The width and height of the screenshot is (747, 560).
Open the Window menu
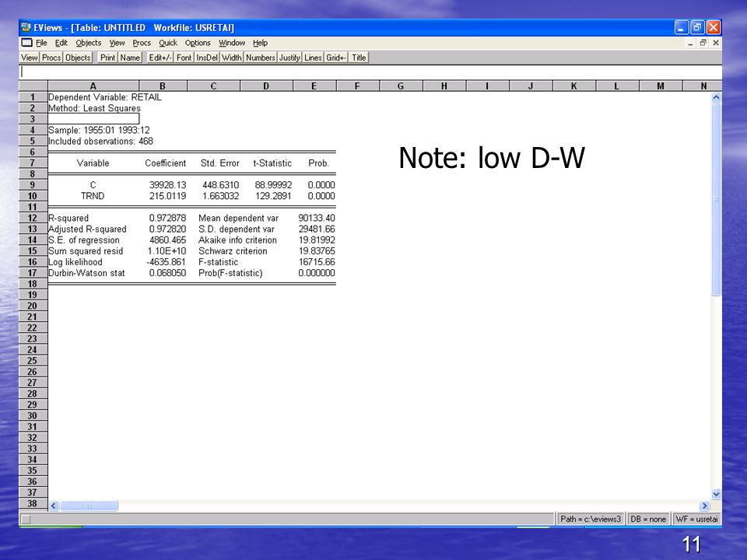[x=232, y=43]
